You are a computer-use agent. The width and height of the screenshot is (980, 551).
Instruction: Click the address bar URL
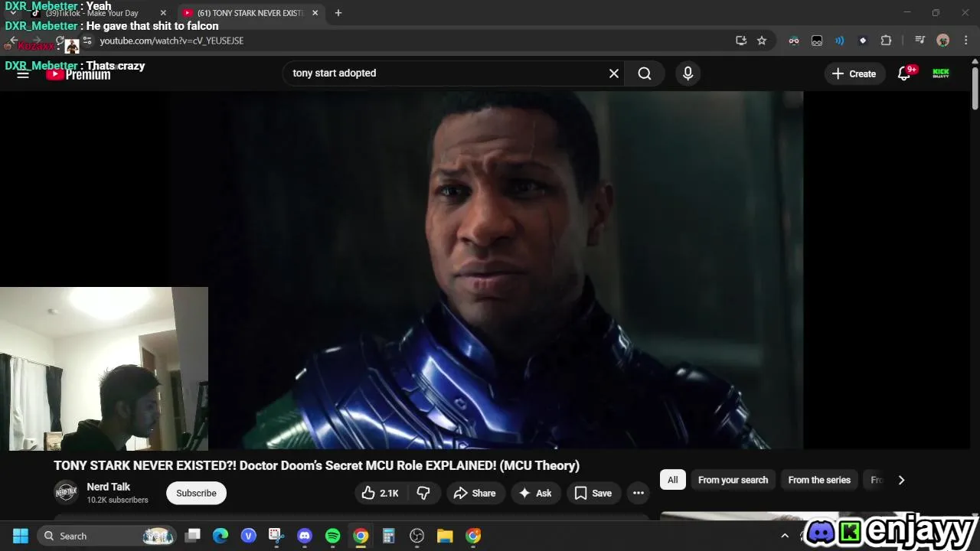pyautogui.click(x=171, y=41)
